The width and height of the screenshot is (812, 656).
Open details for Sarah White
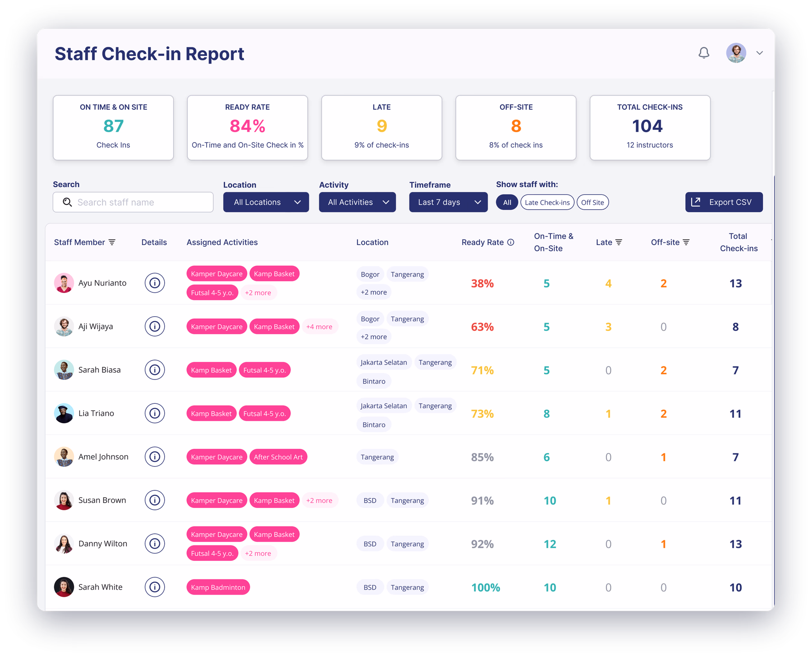point(155,587)
